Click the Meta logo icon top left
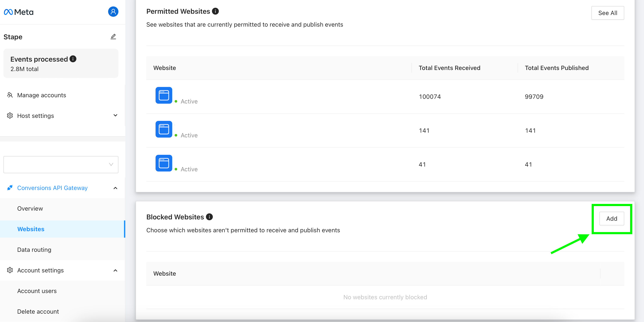 [8, 12]
